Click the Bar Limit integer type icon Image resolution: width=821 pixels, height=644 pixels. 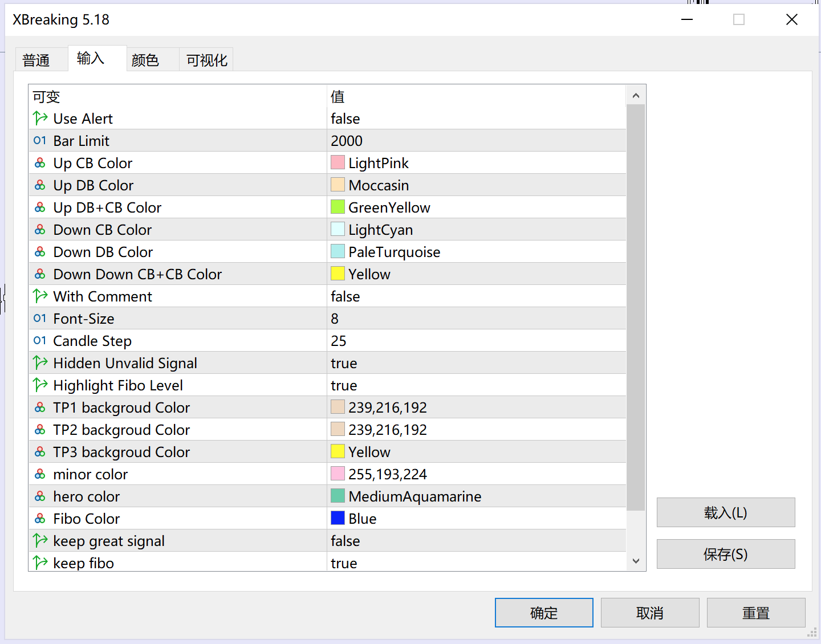point(40,141)
